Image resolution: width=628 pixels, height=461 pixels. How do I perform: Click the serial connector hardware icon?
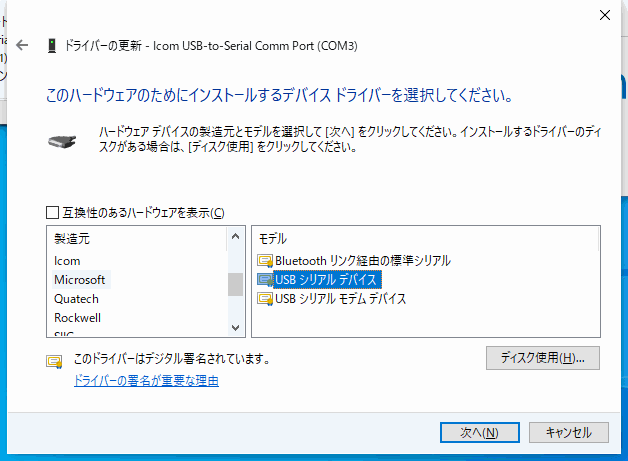[62, 141]
